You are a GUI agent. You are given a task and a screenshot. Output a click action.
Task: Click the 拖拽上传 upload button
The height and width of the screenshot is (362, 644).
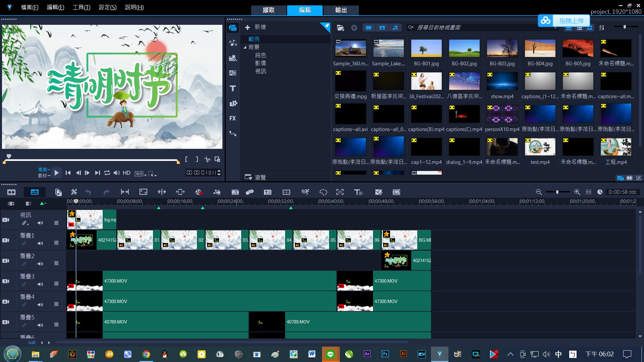coord(564,20)
